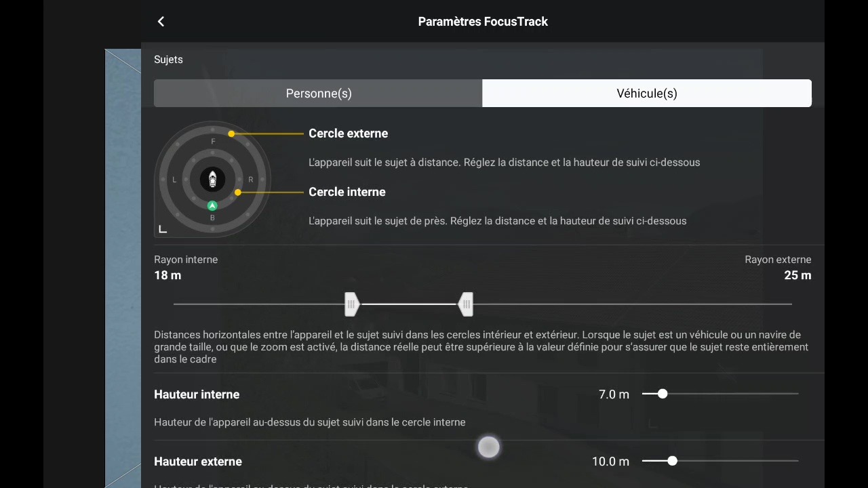Select the Véhicule(s) subject tab
The height and width of the screenshot is (488, 868).
[647, 94]
